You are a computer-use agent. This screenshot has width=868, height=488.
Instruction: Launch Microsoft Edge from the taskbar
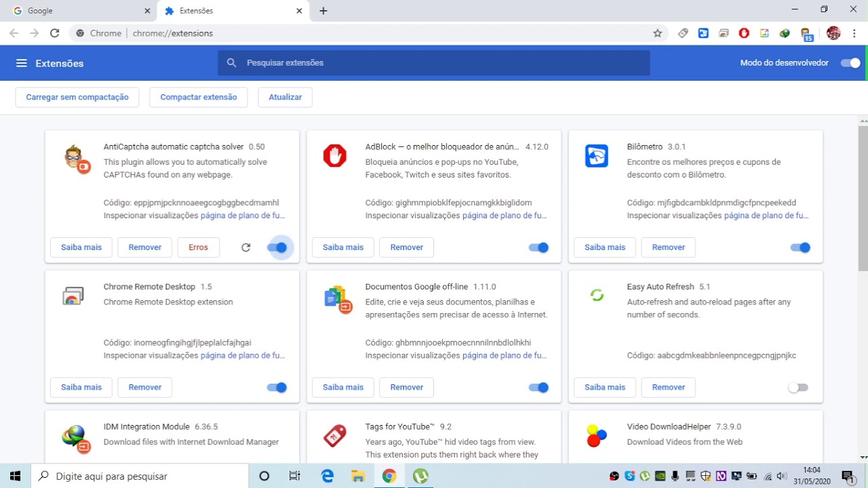[x=328, y=476]
